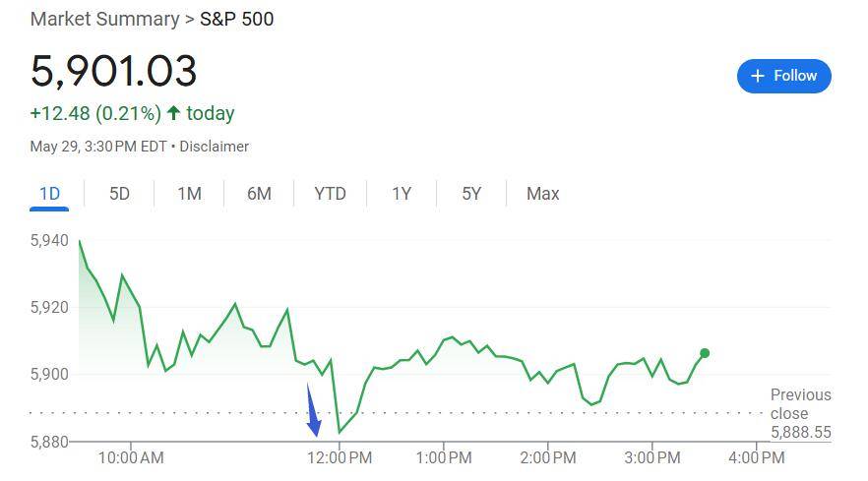This screenshot has width=868, height=481.
Task: Click the green up arrow beside today
Action: [174, 113]
